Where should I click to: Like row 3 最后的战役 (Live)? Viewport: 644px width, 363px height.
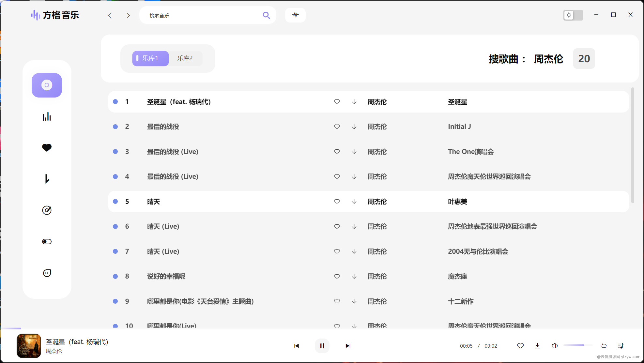(337, 152)
